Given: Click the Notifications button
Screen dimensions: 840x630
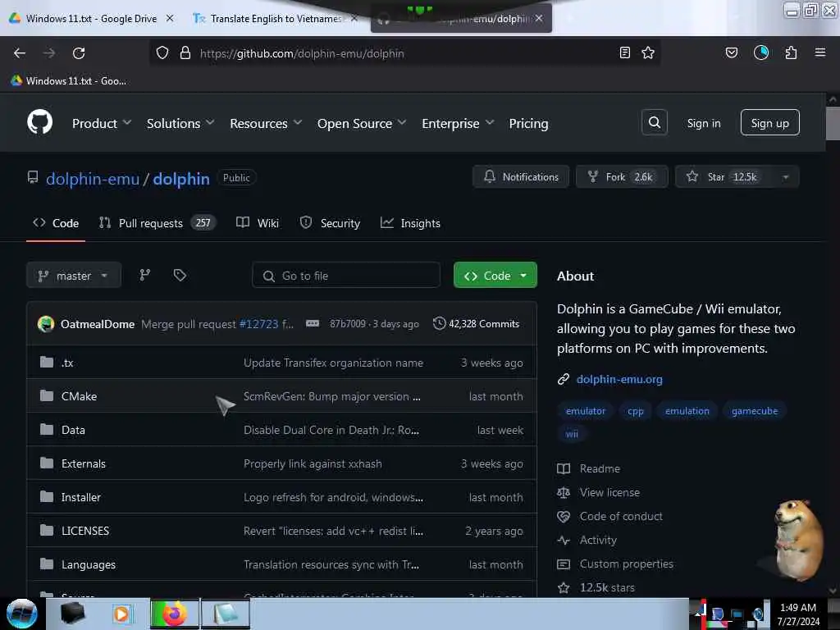Looking at the screenshot, I should pos(521,177).
